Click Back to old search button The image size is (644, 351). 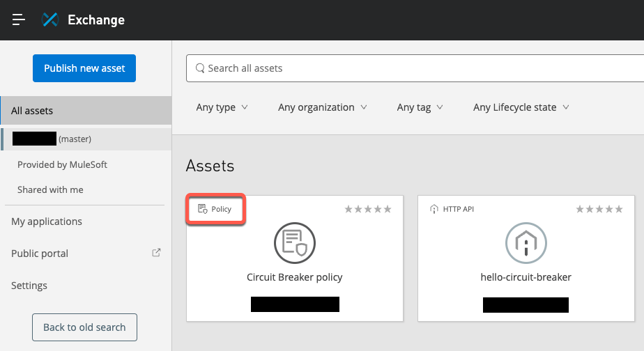[x=84, y=327]
